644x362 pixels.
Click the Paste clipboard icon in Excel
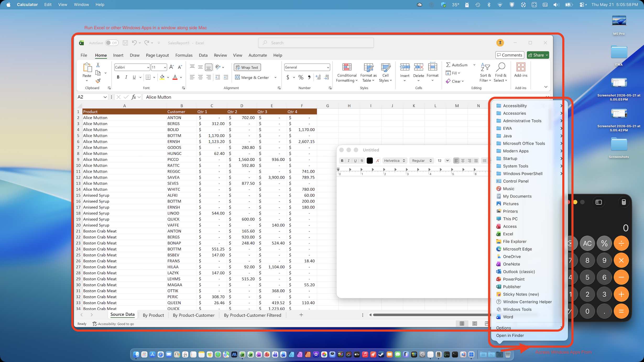point(87,68)
